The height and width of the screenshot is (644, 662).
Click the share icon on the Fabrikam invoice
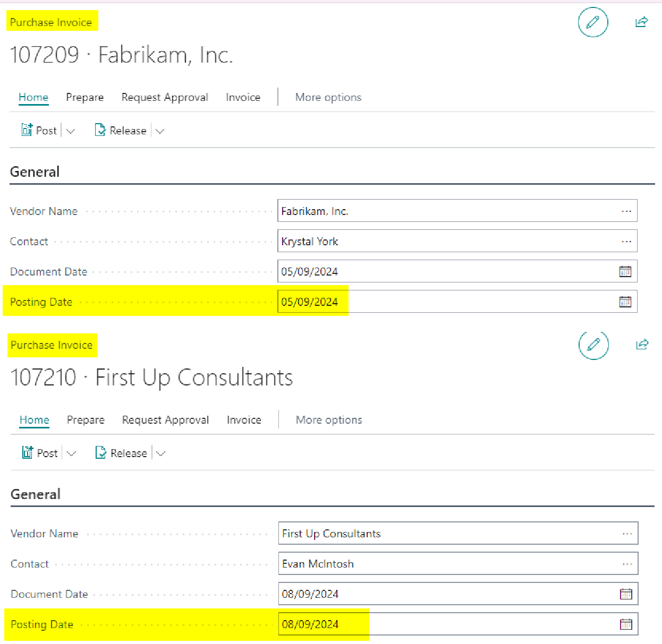point(641,22)
